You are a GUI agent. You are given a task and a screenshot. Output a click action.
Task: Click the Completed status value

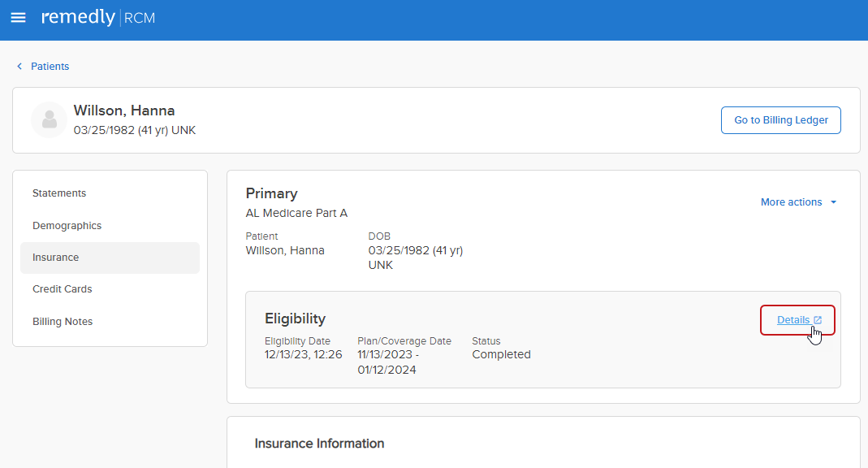point(501,355)
